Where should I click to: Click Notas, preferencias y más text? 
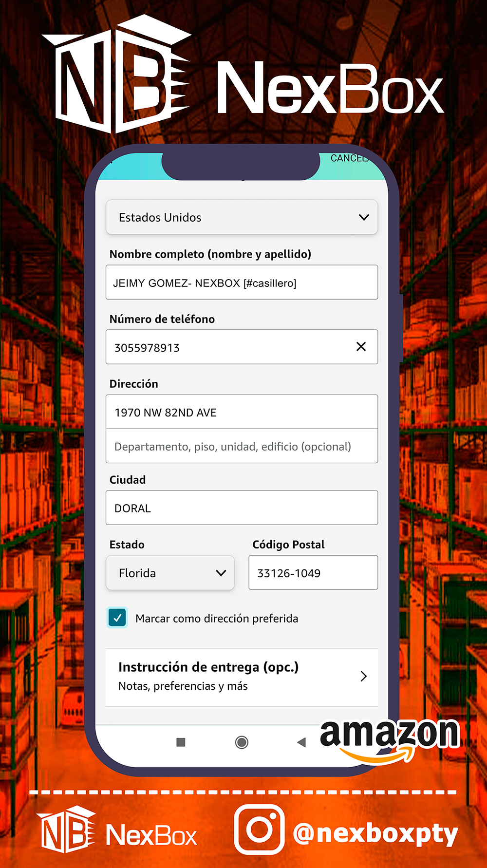pos(183,686)
